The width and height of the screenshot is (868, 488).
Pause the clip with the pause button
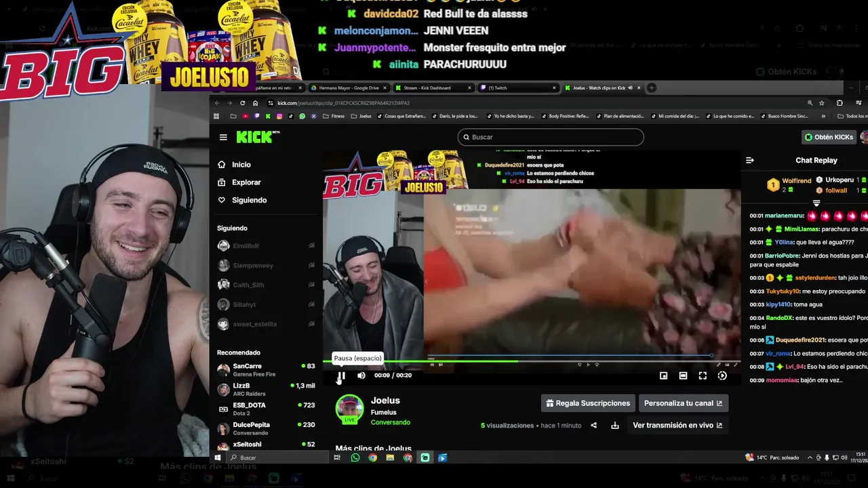[342, 375]
